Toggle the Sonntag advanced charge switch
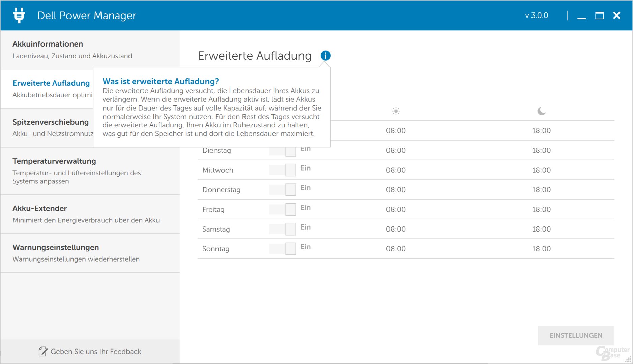This screenshot has width=633, height=364. point(283,249)
